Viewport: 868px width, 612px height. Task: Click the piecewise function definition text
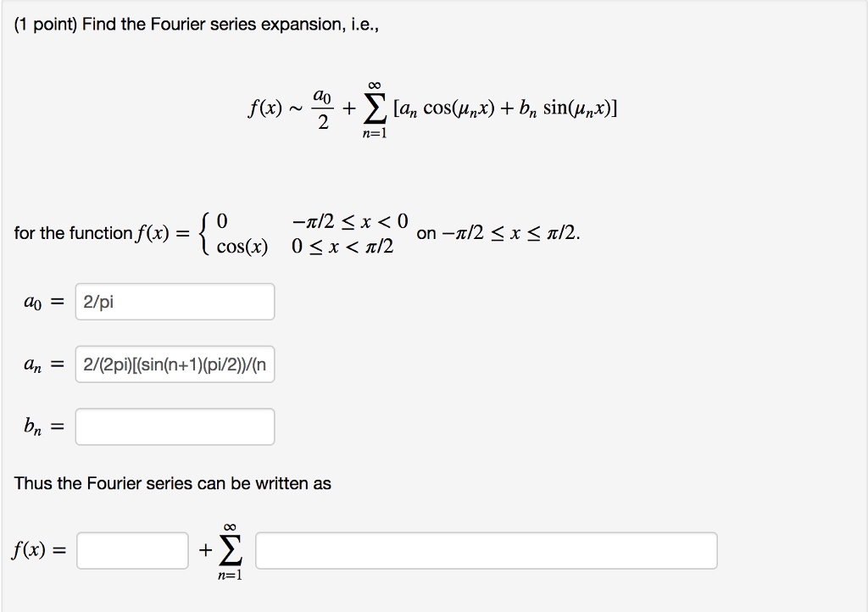(x=297, y=233)
